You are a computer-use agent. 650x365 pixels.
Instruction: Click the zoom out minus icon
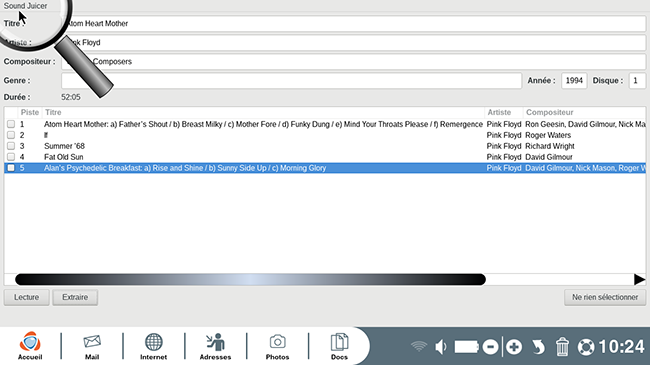click(x=490, y=347)
